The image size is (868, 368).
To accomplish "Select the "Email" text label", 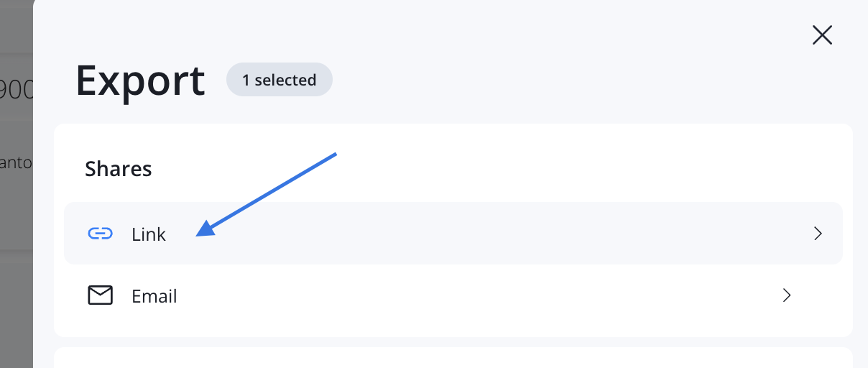I will point(154,296).
